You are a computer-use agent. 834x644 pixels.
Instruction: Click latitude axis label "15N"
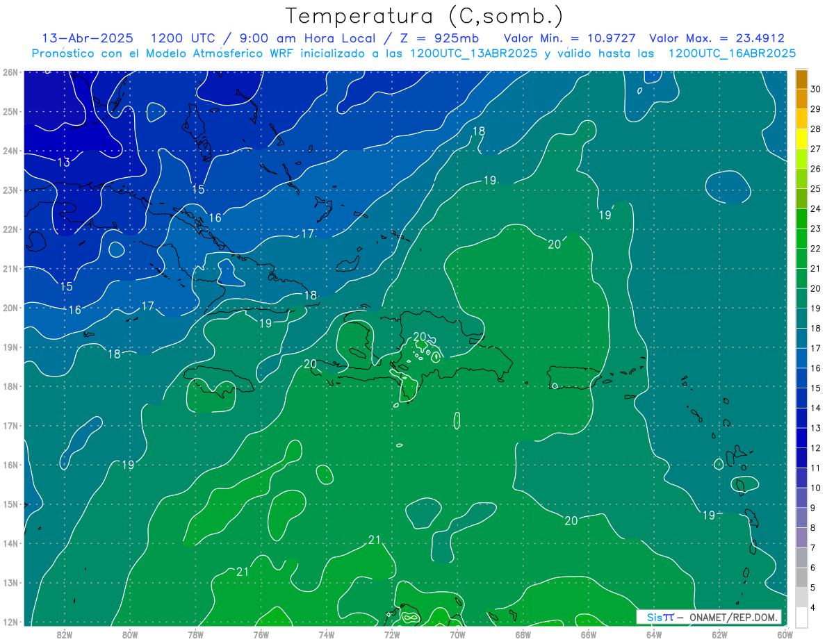[10, 504]
